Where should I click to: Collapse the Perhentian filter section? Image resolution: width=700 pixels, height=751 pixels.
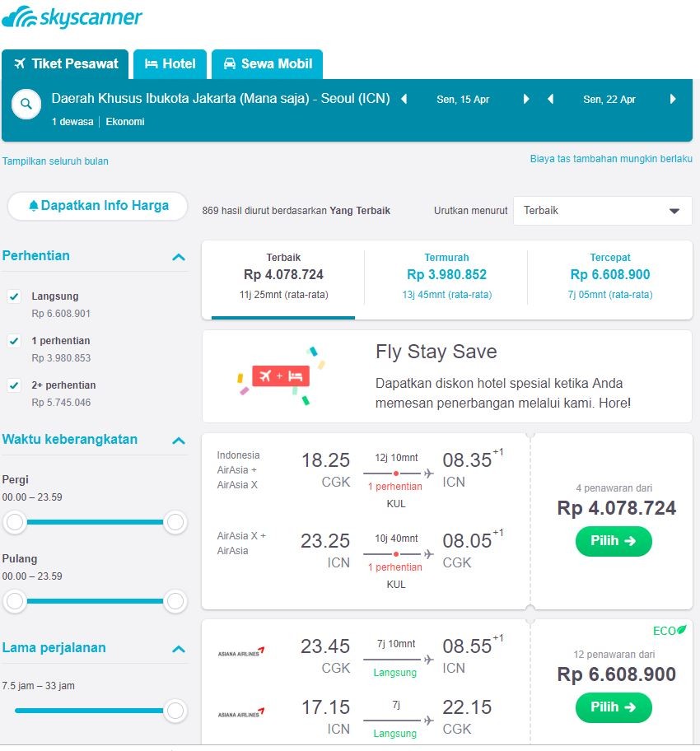click(x=178, y=257)
